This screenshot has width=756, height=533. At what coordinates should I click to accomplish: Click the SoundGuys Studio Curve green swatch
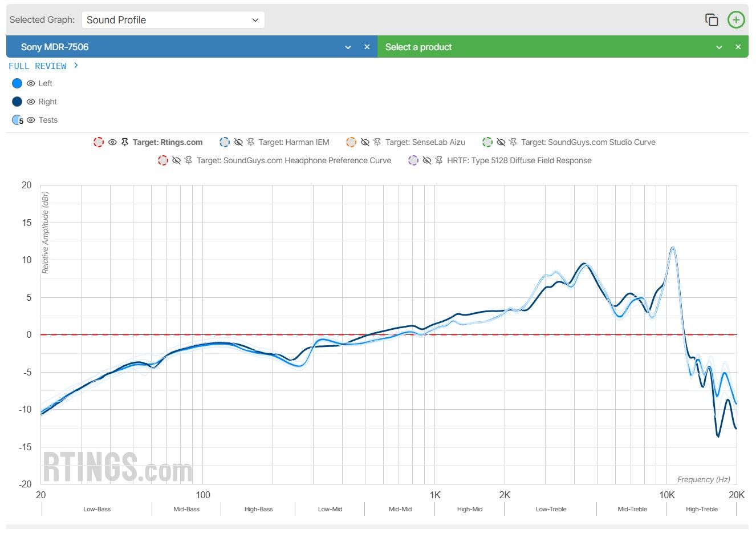pos(487,142)
